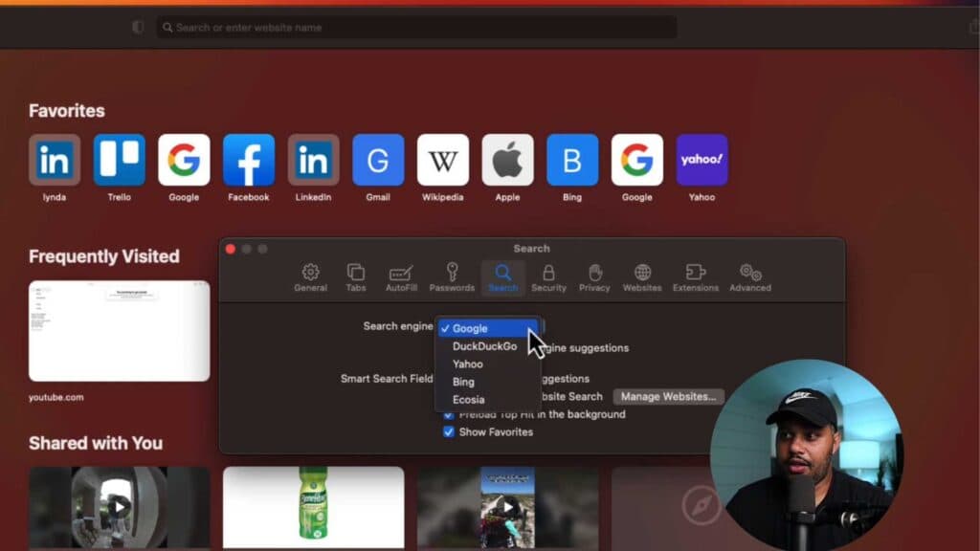
Task: Open the Apple favorite
Action: click(x=507, y=160)
